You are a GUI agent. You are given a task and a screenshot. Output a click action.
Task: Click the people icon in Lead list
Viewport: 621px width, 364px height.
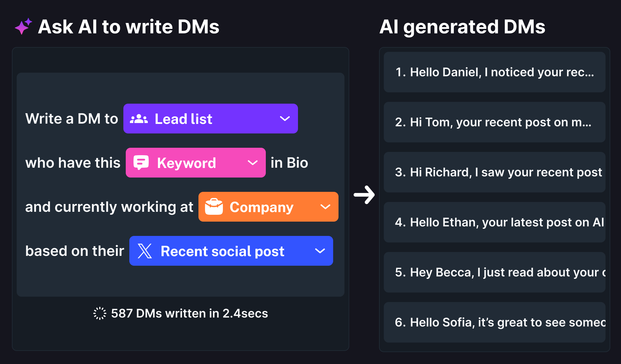[x=139, y=119]
